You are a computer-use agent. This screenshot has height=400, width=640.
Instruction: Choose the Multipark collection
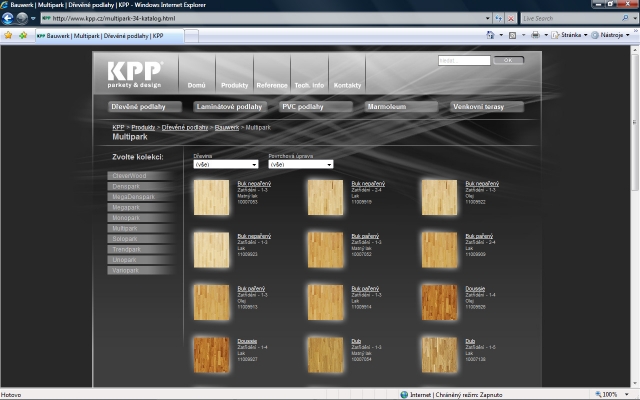point(140,229)
